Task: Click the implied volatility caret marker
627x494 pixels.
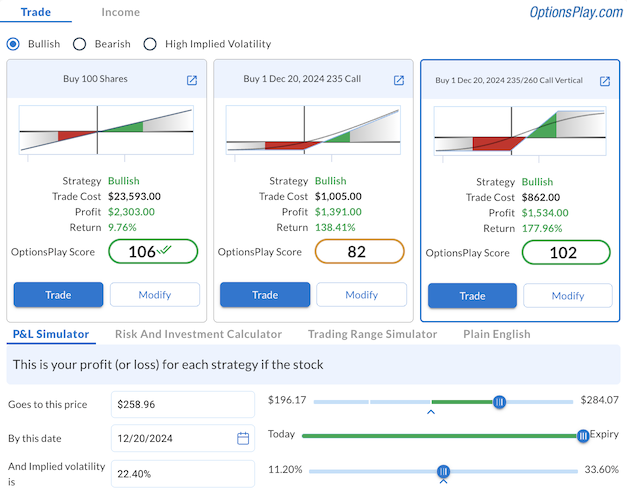Action: (x=443, y=482)
